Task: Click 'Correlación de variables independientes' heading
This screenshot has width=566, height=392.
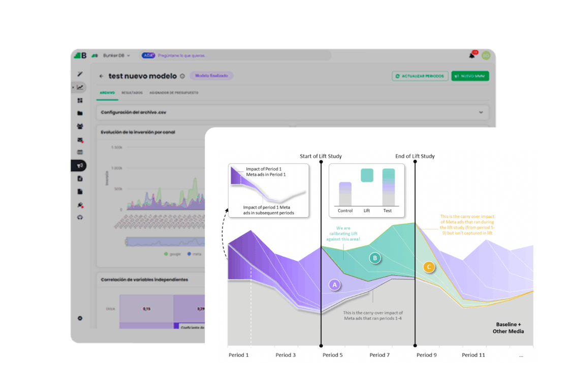Action: [x=144, y=279]
